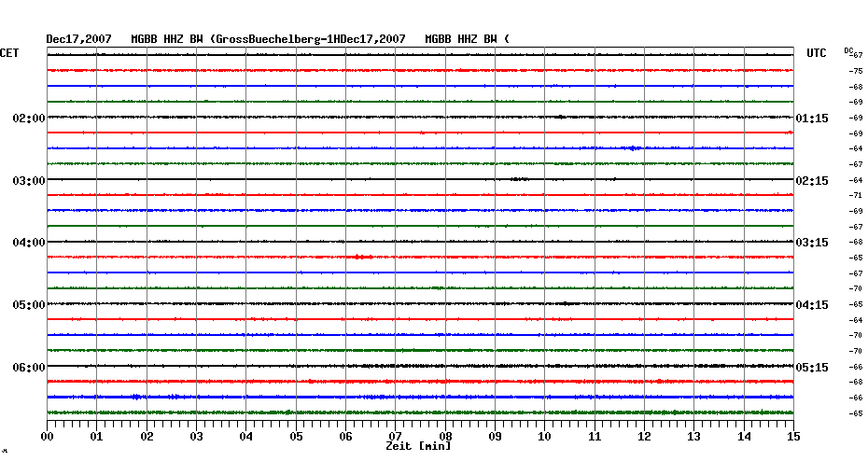Click the UTC axis label
The width and height of the screenshot is (868, 461).
pos(816,53)
